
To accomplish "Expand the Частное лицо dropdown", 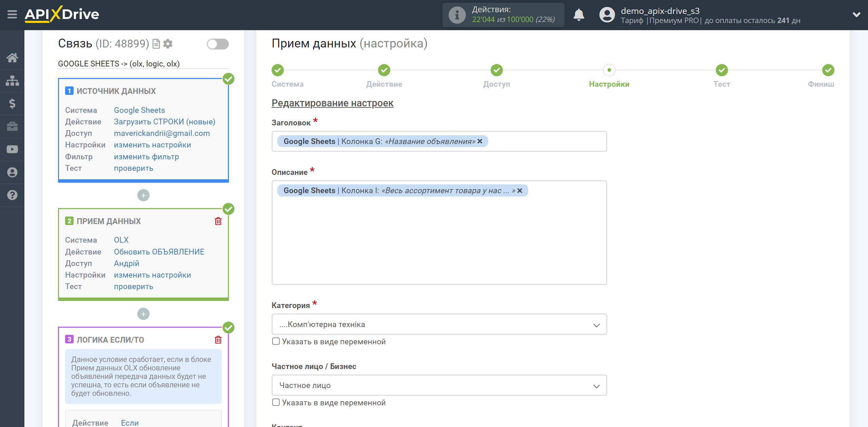I will (x=438, y=386).
